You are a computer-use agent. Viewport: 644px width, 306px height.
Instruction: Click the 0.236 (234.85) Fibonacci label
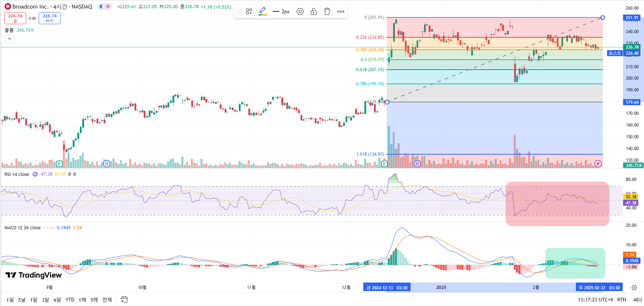(370, 37)
